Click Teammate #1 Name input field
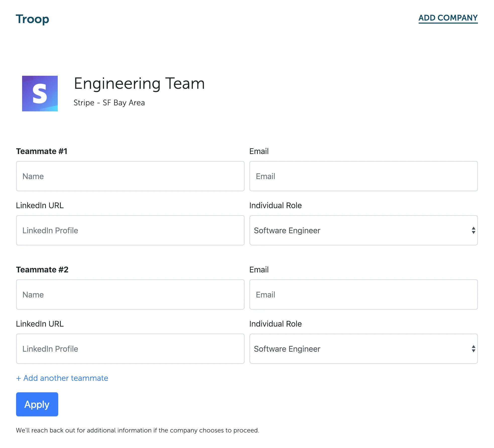This screenshot has height=448, width=494. (130, 176)
